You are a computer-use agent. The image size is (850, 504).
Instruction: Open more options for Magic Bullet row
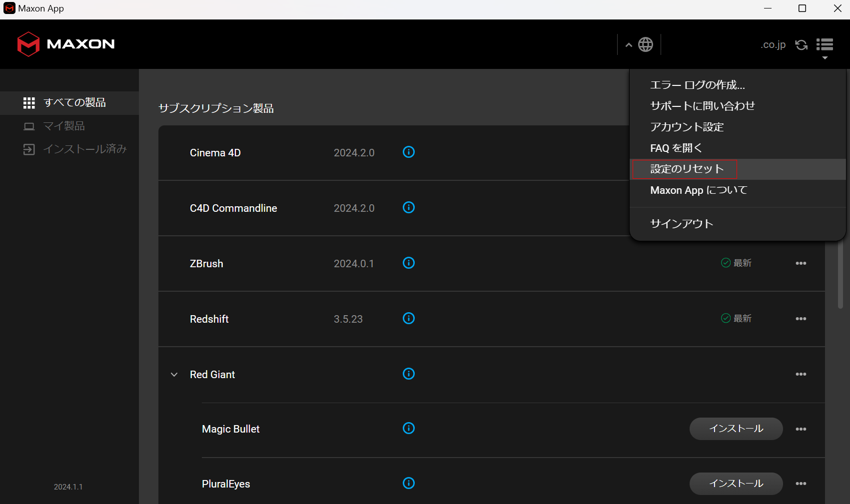click(801, 429)
